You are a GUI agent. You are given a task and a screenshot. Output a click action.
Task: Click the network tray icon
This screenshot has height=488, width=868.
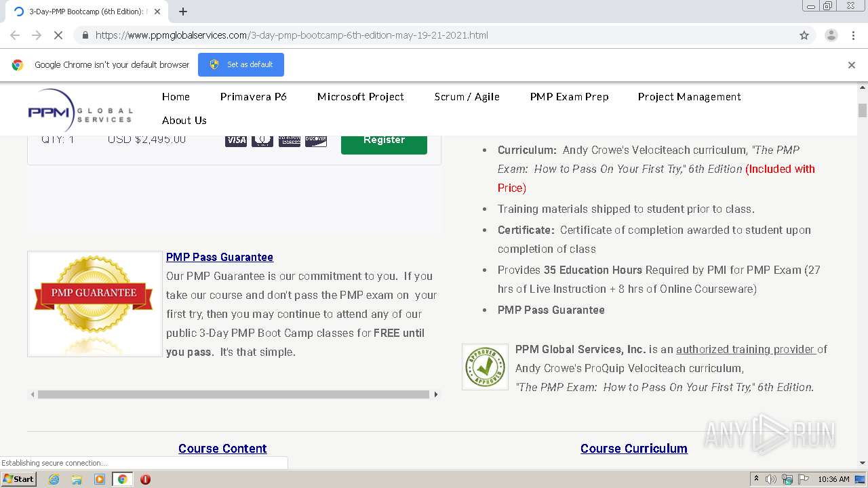(787, 479)
